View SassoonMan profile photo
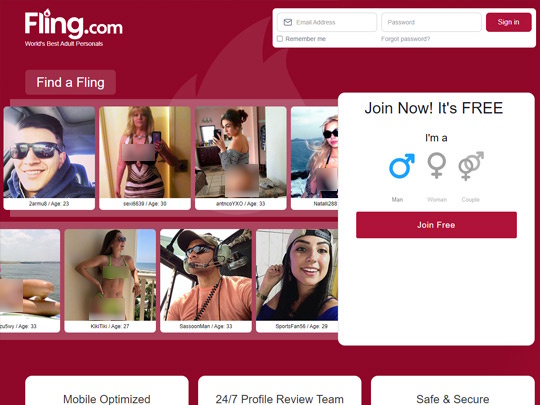Screen dimensions: 540x405 pos(206,275)
